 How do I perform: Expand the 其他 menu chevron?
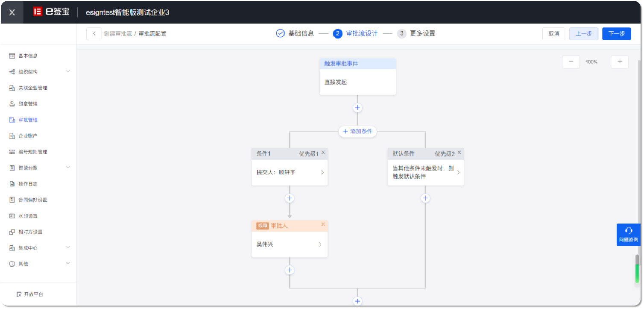[68, 264]
